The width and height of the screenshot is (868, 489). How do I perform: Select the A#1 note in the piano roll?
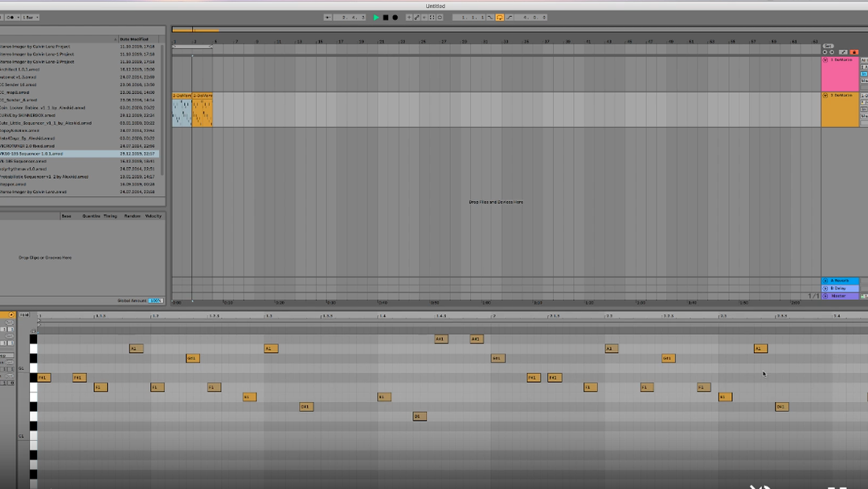pyautogui.click(x=440, y=339)
